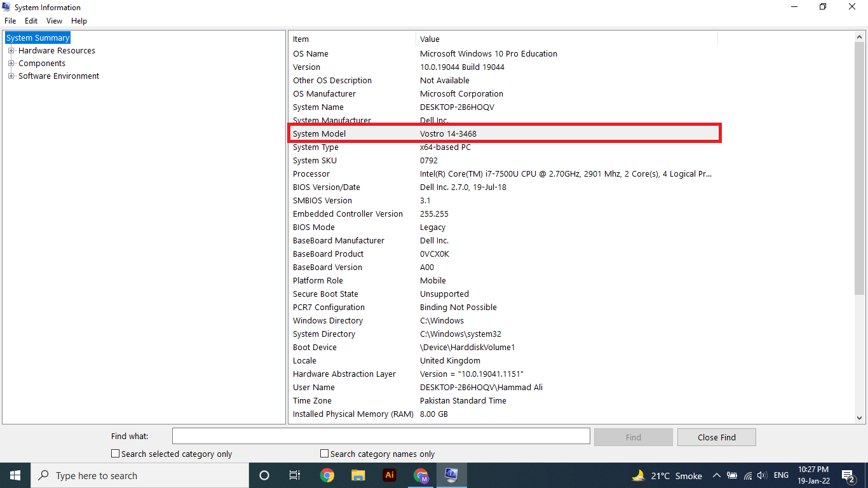Select System Summary in the tree
Screen dimensions: 868x488
[x=37, y=38]
